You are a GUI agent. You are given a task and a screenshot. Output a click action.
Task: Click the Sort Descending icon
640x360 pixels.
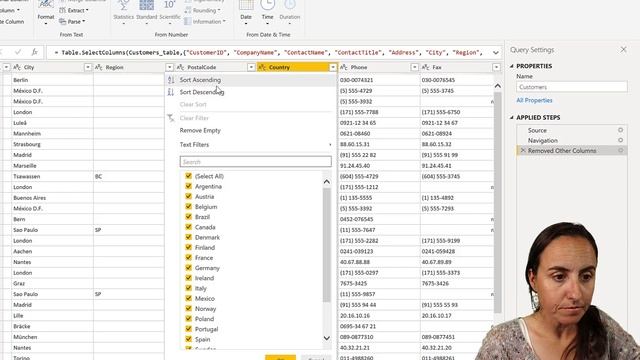(x=171, y=92)
